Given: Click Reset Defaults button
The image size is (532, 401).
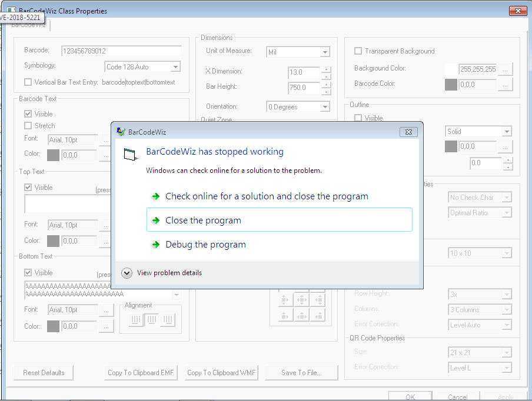Looking at the screenshot, I should 44,373.
